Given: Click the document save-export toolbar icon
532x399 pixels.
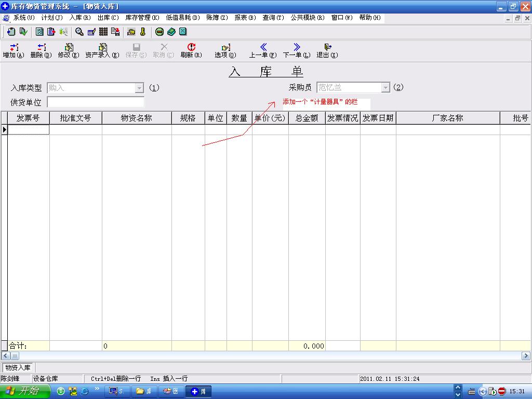Looking at the screenshot, I should 115,32.
